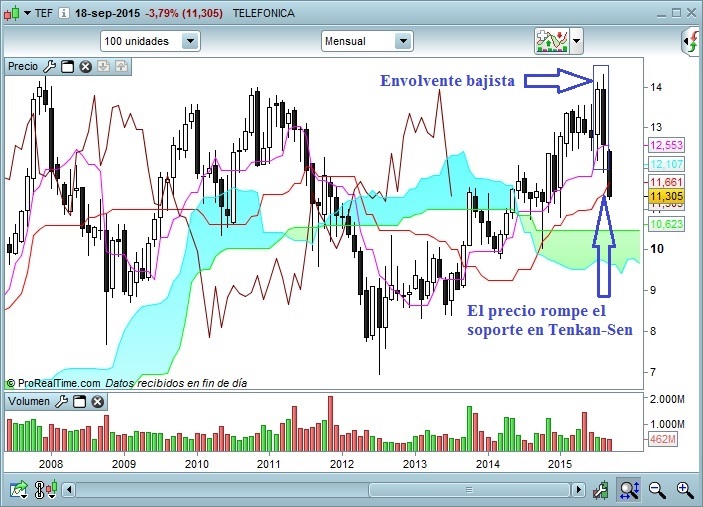
Task: Maximize the chart window
Action: click(x=677, y=13)
